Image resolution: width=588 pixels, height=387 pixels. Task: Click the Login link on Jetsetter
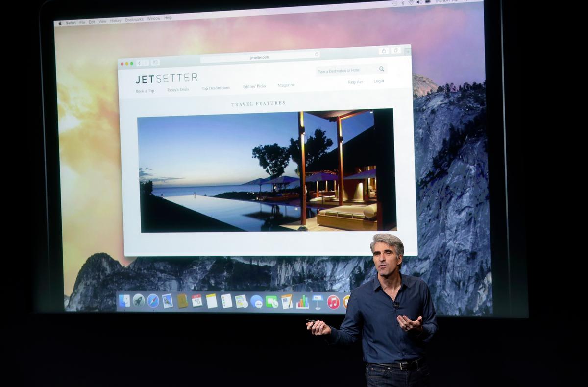378,82
